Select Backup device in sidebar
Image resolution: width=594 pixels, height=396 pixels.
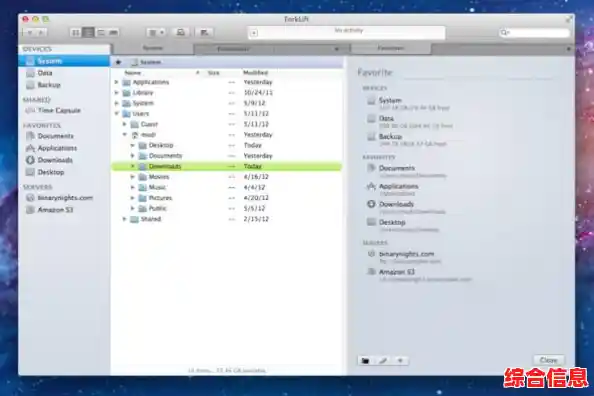[x=64, y=85]
